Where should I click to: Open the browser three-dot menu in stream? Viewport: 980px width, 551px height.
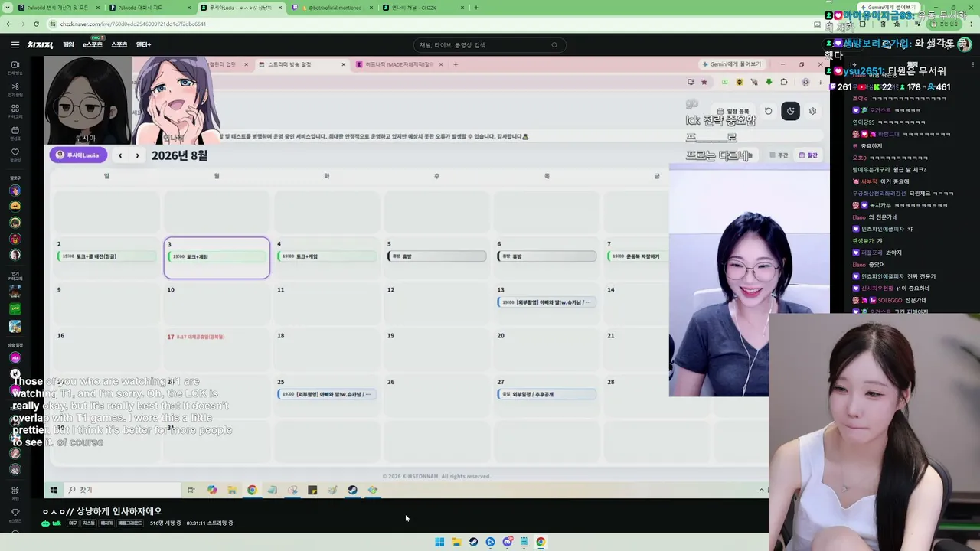point(819,82)
